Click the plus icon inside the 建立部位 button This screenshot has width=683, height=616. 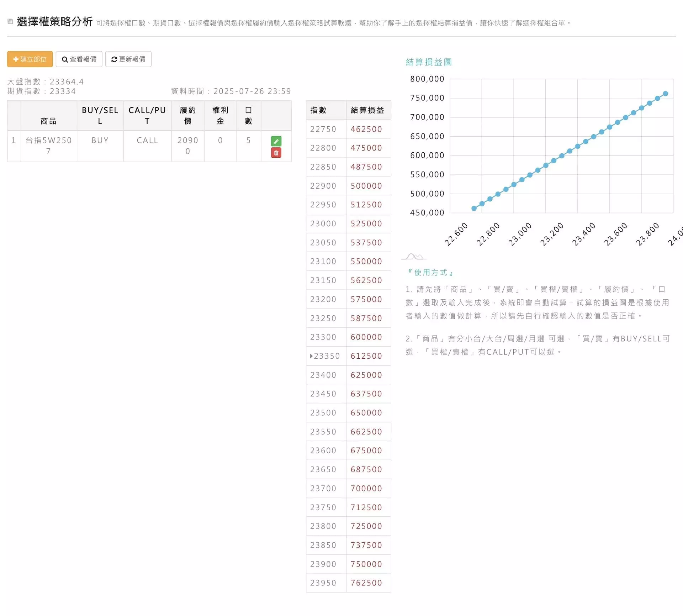tap(15, 59)
